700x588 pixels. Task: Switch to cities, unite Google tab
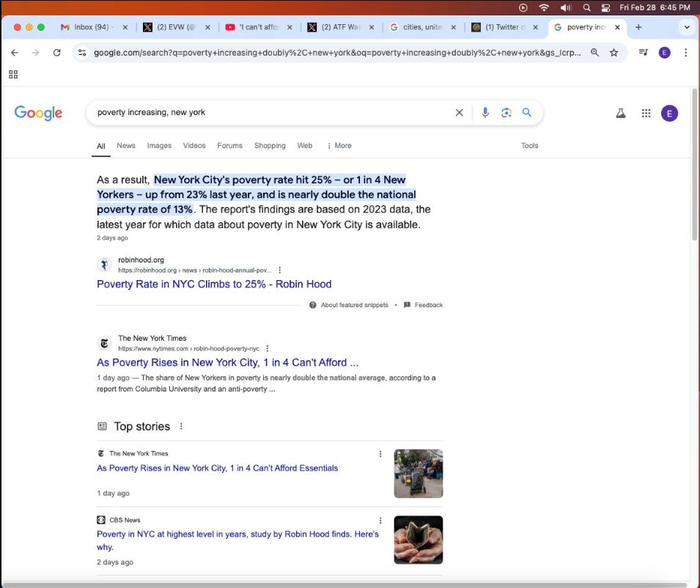click(422, 27)
